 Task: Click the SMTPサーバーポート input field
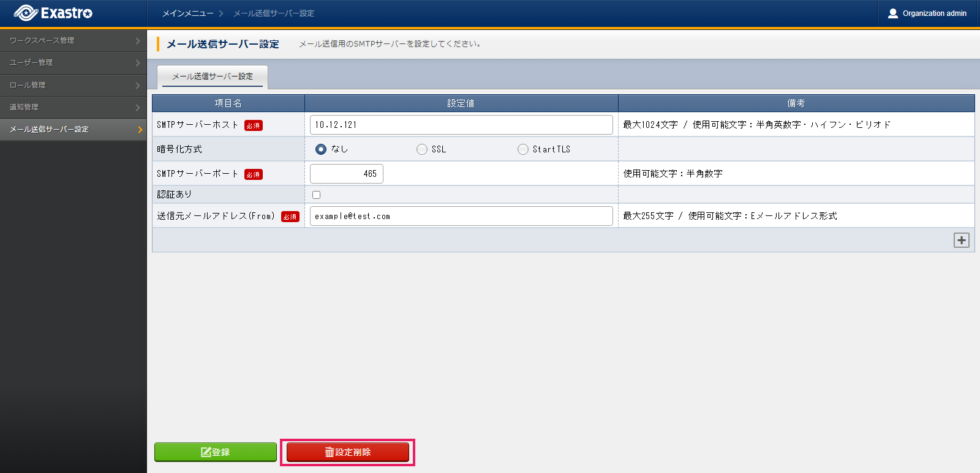(x=346, y=174)
